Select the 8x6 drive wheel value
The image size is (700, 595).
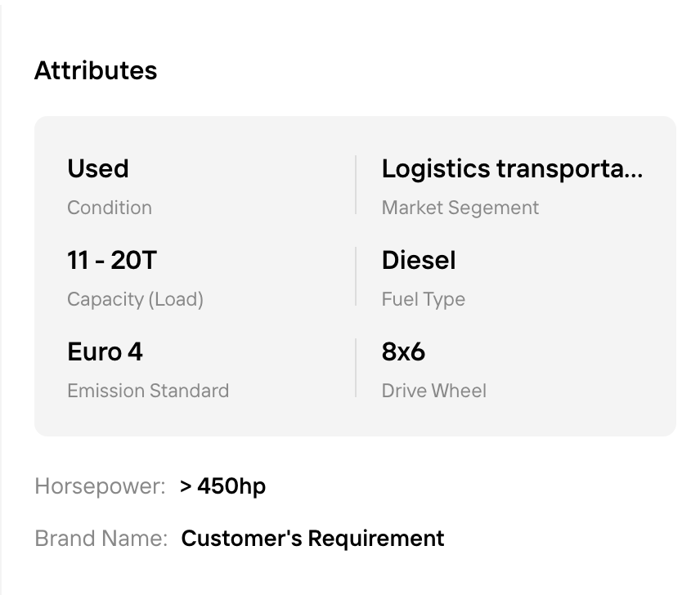click(403, 352)
